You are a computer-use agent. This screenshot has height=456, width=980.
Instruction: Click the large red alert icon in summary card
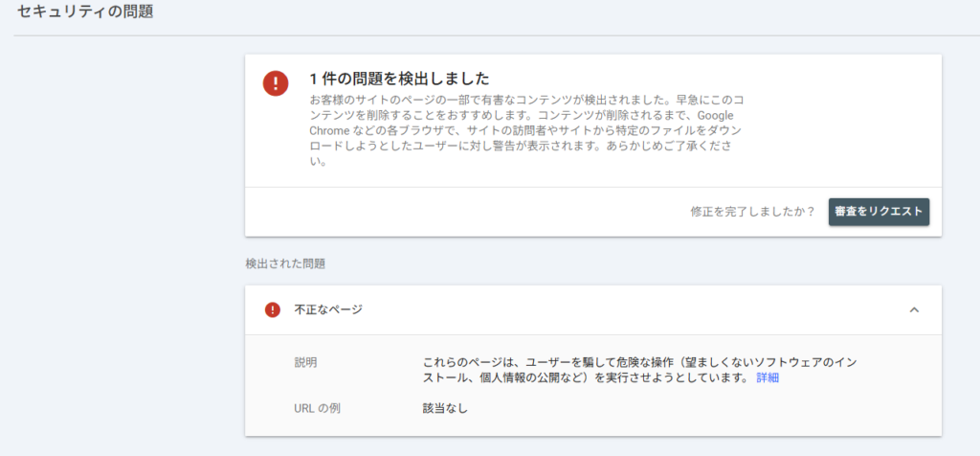pyautogui.click(x=276, y=83)
